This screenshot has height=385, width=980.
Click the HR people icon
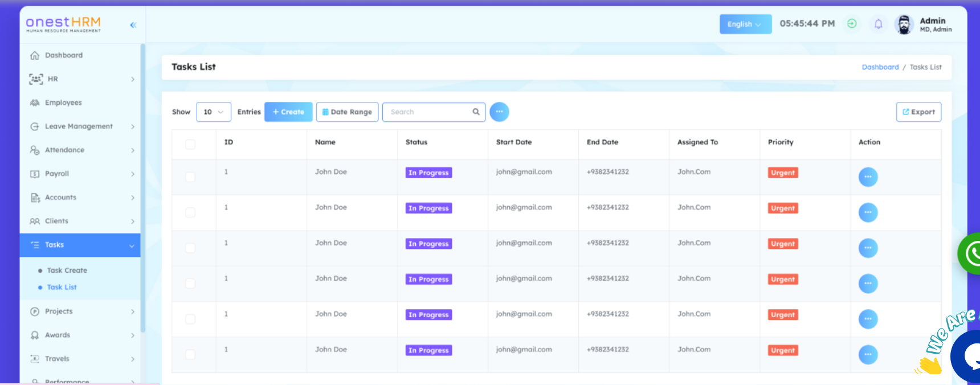[36, 79]
